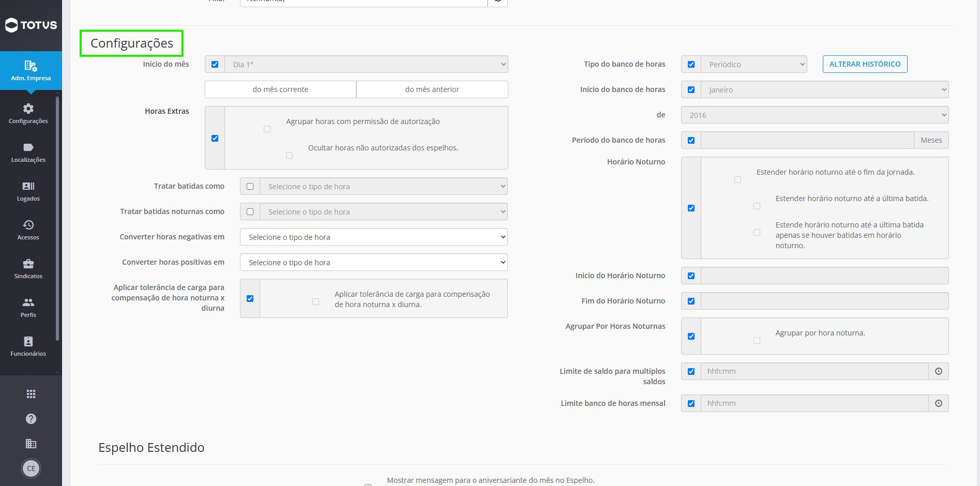
Task: Open Funcionários sidebar item
Action: pos(28,346)
